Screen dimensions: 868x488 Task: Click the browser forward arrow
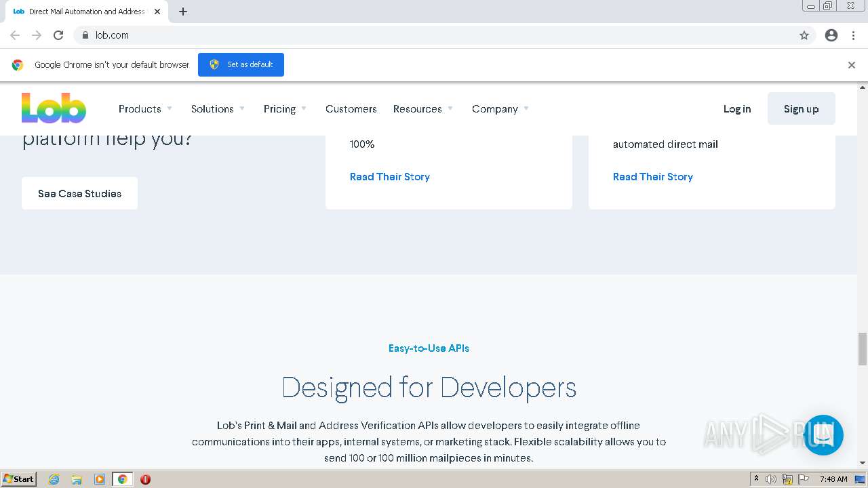click(x=37, y=35)
